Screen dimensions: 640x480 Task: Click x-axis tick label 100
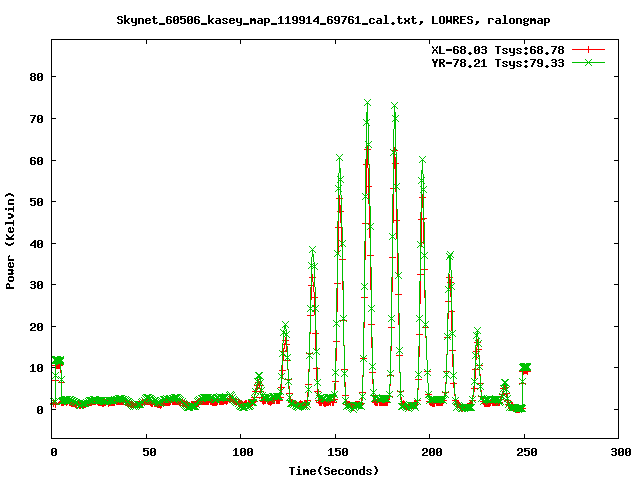pyautogui.click(x=243, y=452)
